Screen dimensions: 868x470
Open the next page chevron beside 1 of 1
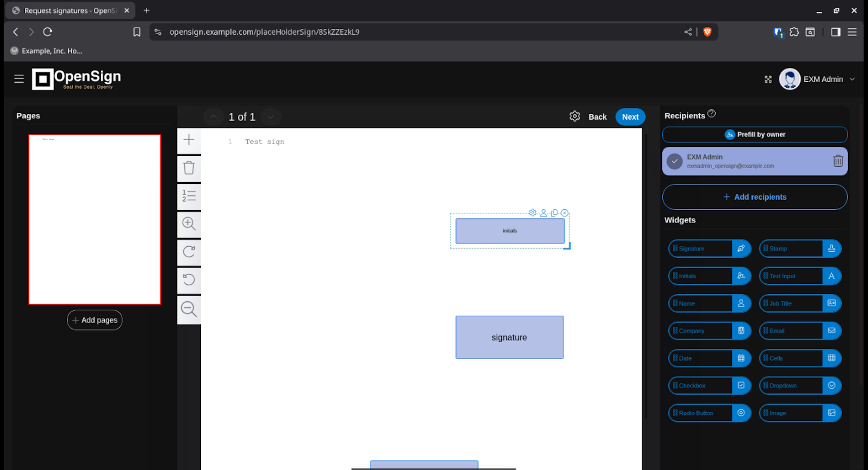(270, 117)
